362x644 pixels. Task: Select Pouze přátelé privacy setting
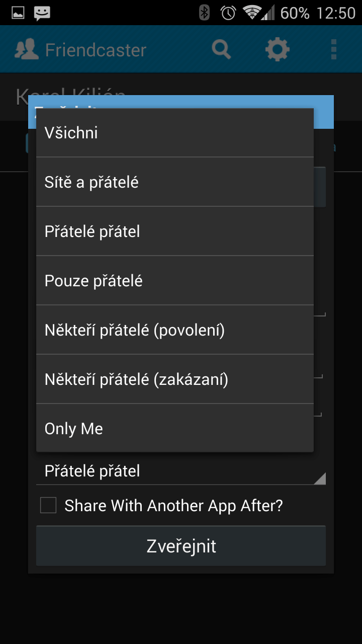[x=175, y=281]
